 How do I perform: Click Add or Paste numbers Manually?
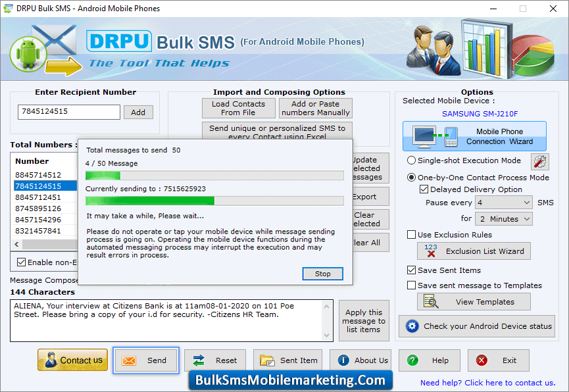[315, 108]
